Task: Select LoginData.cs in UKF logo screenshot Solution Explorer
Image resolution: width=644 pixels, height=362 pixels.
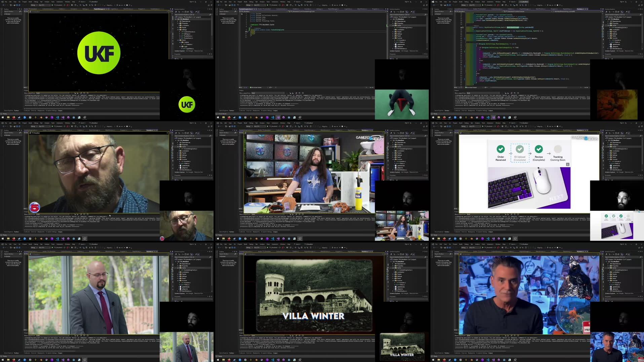Action: click(x=190, y=49)
